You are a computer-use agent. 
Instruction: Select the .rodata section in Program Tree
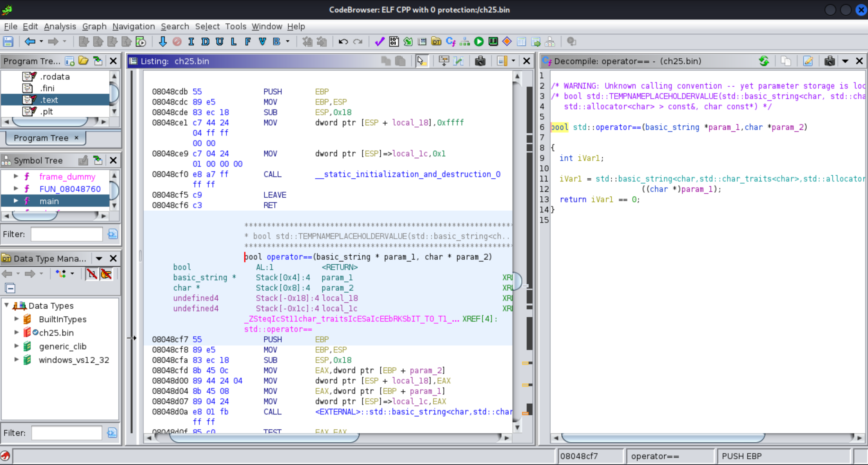point(55,77)
